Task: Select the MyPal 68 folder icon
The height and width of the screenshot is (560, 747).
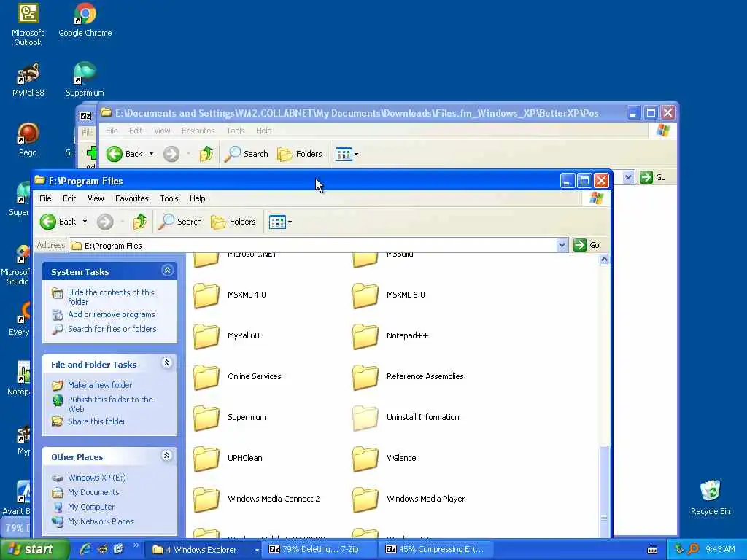Action: coord(206,335)
